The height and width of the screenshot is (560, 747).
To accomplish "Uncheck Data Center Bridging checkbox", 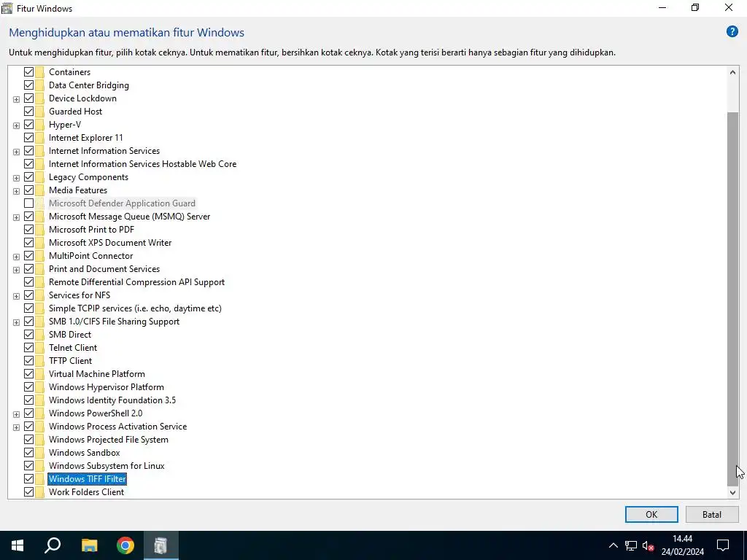I will coord(28,85).
